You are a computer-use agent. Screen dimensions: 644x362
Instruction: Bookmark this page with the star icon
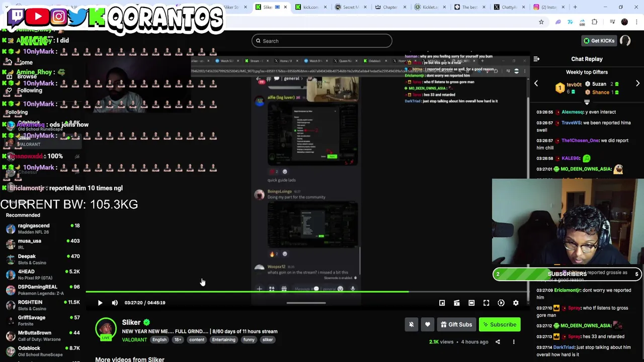pos(541,22)
